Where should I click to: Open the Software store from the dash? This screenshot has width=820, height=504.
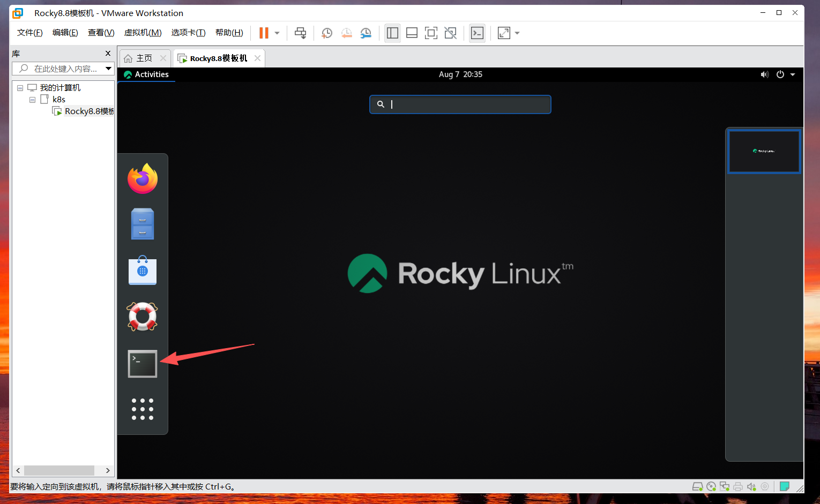pos(143,270)
